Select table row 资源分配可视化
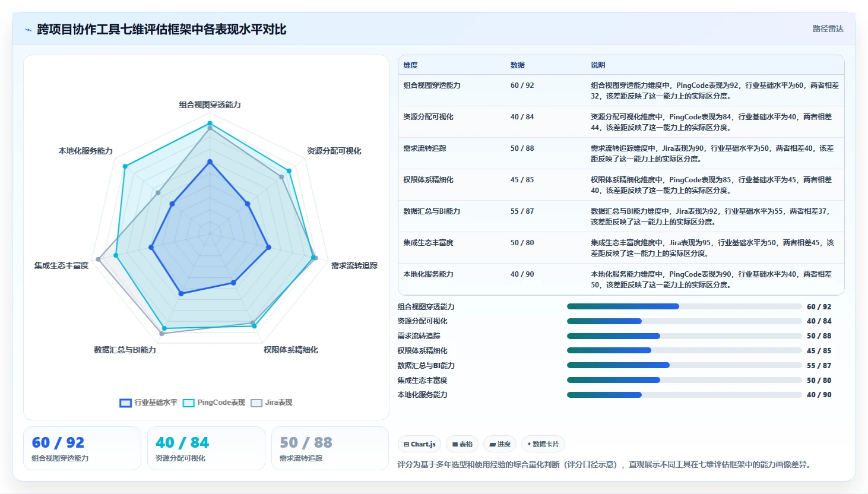Screen dimensions: 868x494 pyautogui.click(x=621, y=122)
